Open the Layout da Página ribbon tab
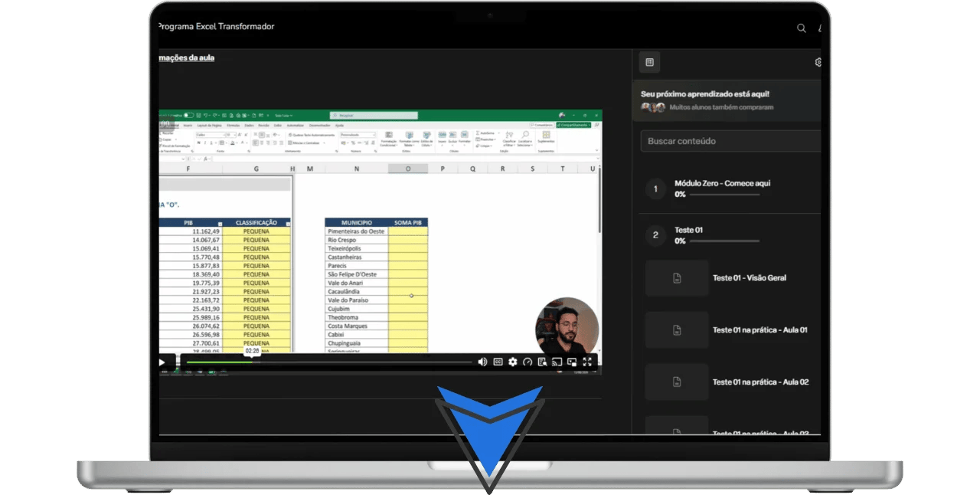 [x=209, y=126]
